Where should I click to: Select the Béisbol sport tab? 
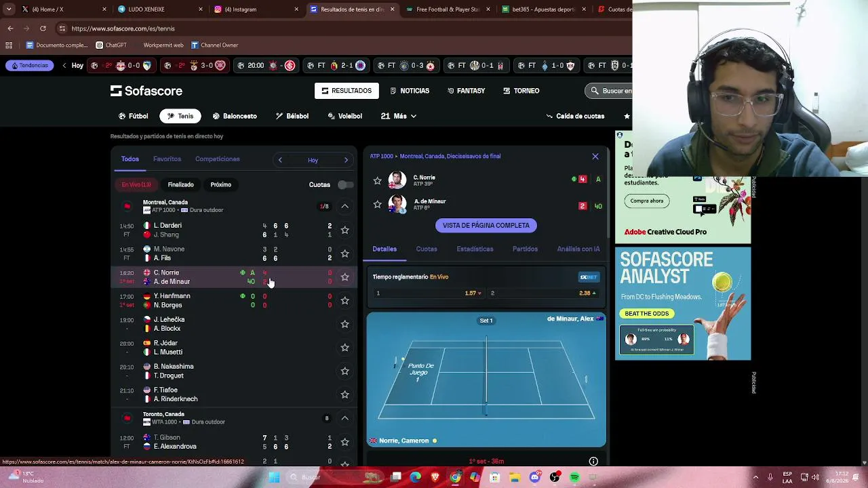pos(292,116)
